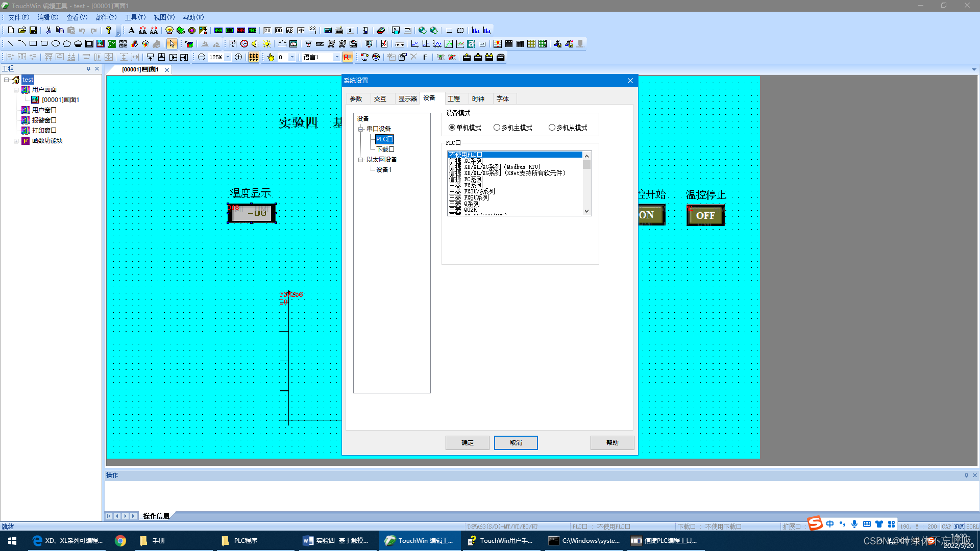Click the 确定 button

[467, 443]
